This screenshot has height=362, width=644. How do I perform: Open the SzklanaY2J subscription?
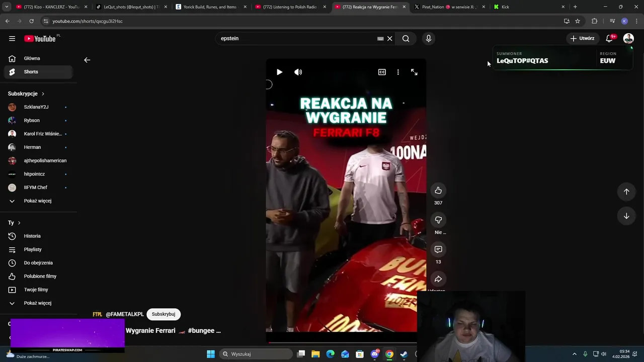pos(38,107)
